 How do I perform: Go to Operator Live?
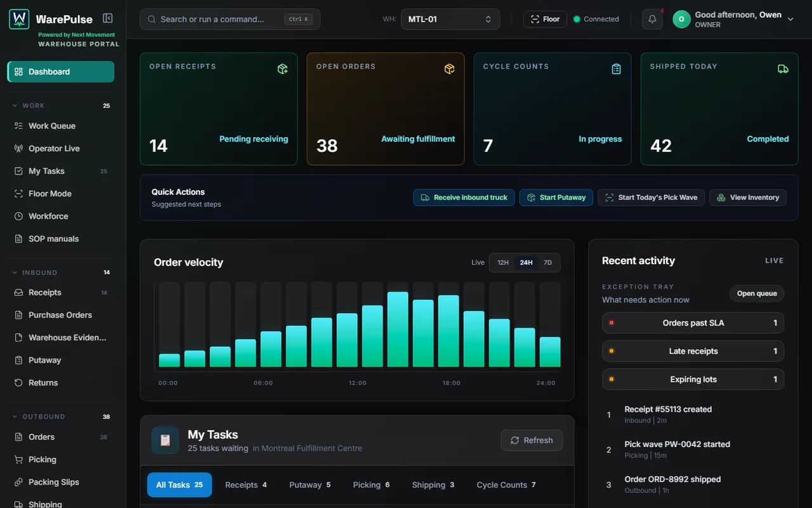pyautogui.click(x=61, y=149)
